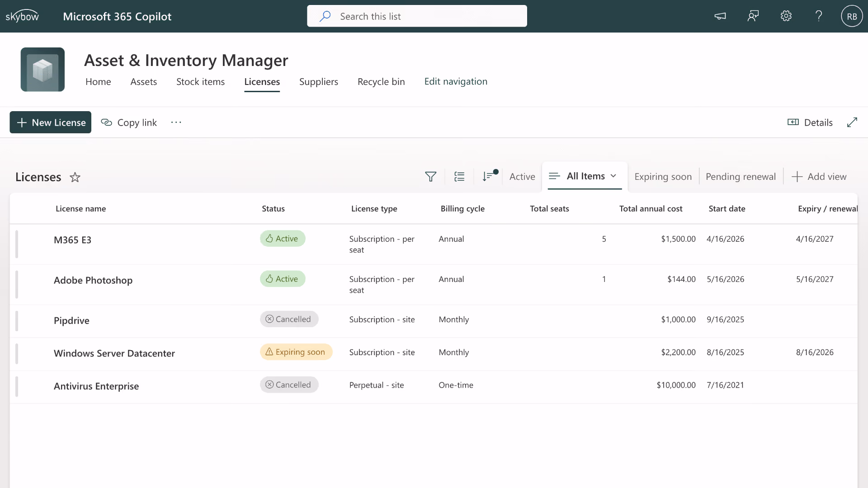Click the $1,500.00 annual cost cell
This screenshot has width=868, height=488.
pyautogui.click(x=678, y=239)
